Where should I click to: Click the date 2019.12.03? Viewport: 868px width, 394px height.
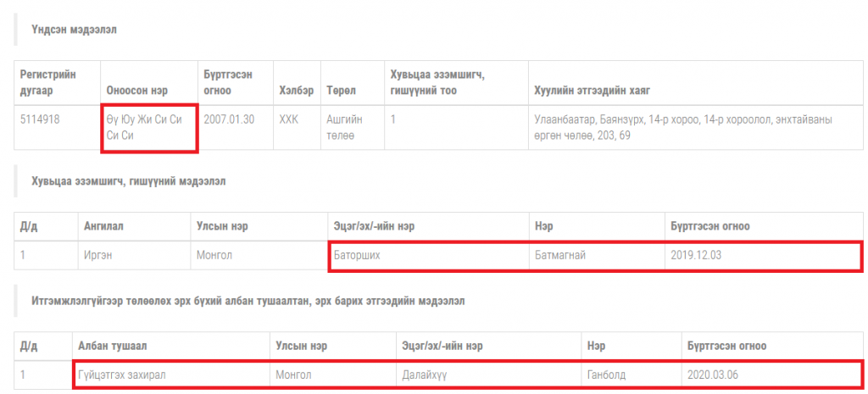tap(696, 256)
